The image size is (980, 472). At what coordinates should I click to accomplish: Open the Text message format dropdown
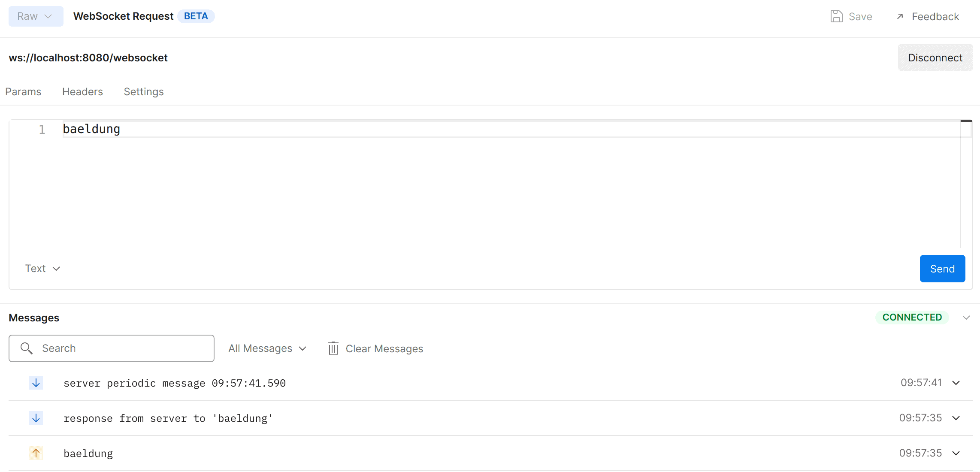42,269
